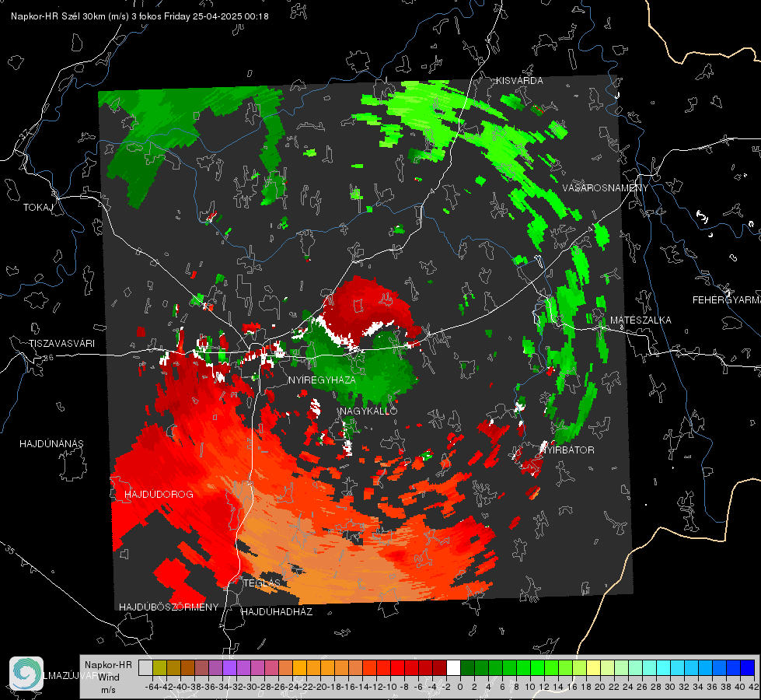Click the legend value label 42
761x700 pixels.
[754, 687]
